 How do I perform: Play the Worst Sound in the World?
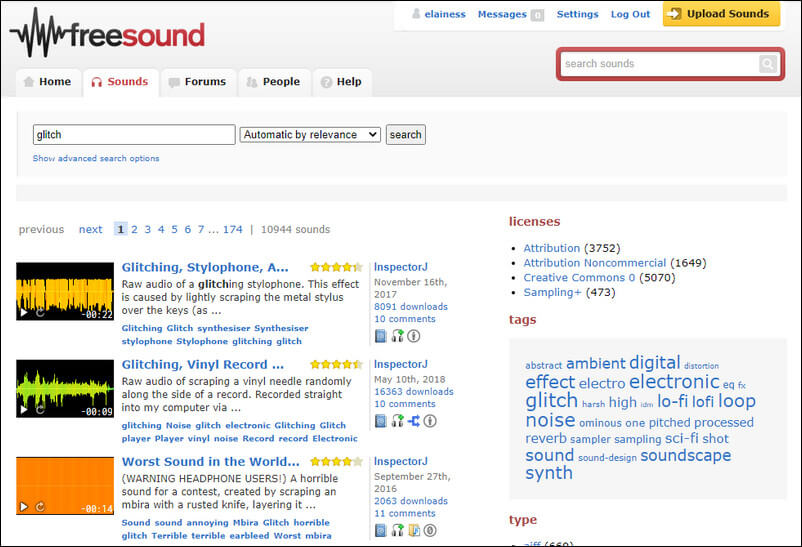click(x=24, y=507)
